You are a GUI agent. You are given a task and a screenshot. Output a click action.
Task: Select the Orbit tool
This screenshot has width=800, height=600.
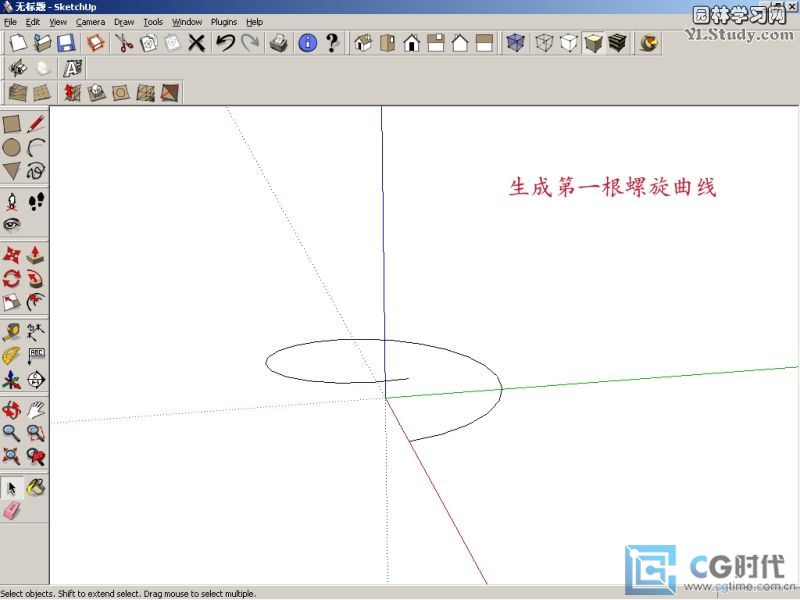[x=11, y=410]
